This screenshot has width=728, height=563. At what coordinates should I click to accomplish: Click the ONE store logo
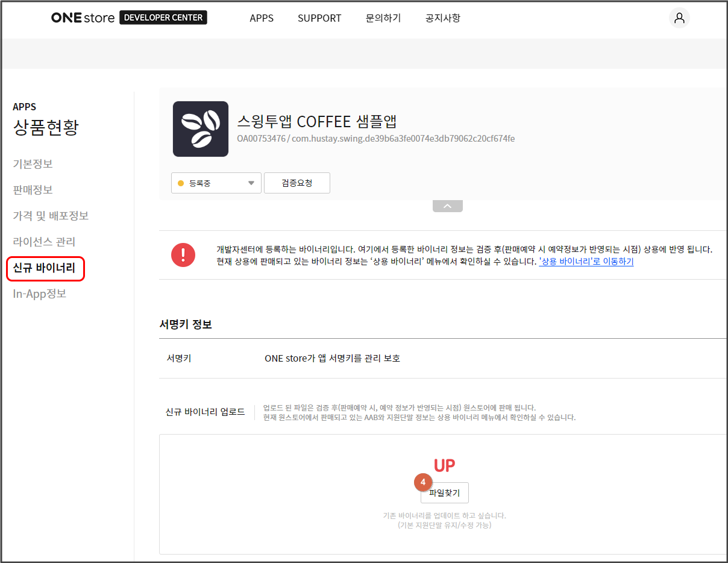click(83, 18)
